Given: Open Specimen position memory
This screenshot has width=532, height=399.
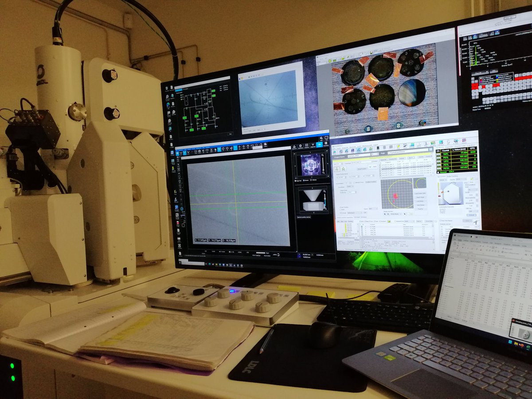Looking at the screenshot, I should point(304,217).
